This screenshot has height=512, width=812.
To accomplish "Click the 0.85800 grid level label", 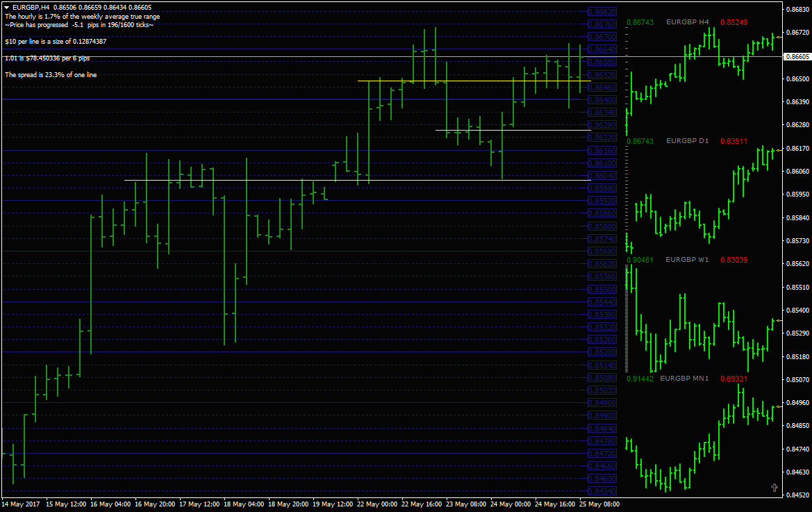I will [x=602, y=226].
